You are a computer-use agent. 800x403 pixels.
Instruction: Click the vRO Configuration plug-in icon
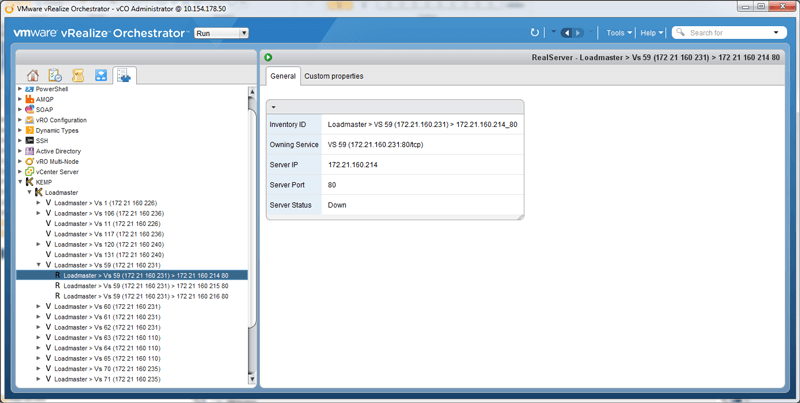coord(30,120)
